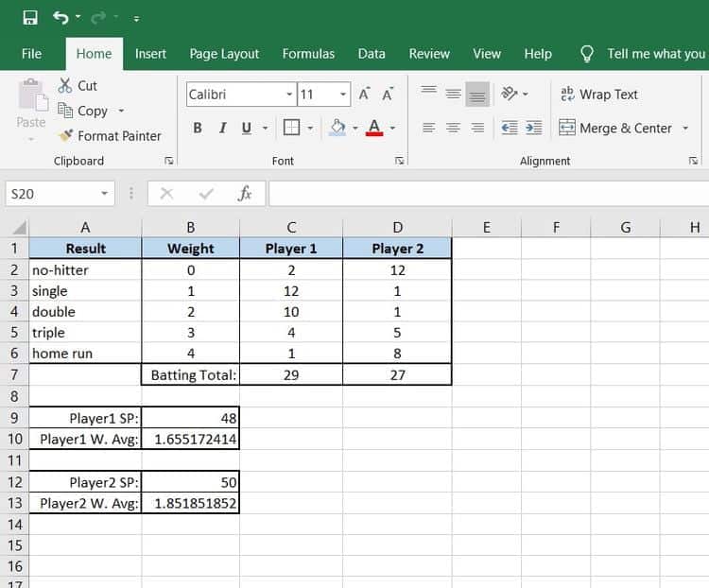Click Decrease Font Size icon
This screenshot has width=709, height=588.
[x=387, y=95]
